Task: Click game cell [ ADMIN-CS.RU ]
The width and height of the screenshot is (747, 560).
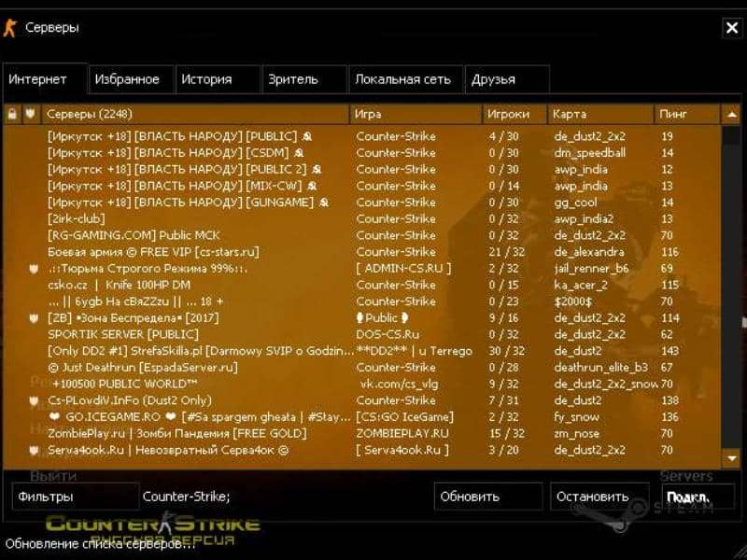Action: [x=403, y=269]
